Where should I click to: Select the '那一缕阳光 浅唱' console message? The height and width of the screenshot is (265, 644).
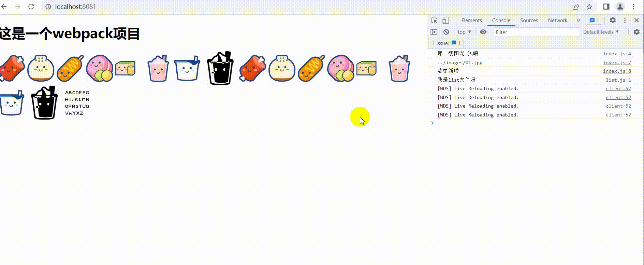pos(458,54)
